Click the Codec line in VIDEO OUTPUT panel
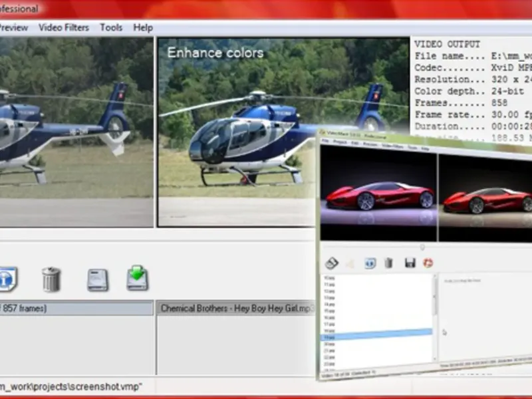This screenshot has height=399, width=532. 473,68
